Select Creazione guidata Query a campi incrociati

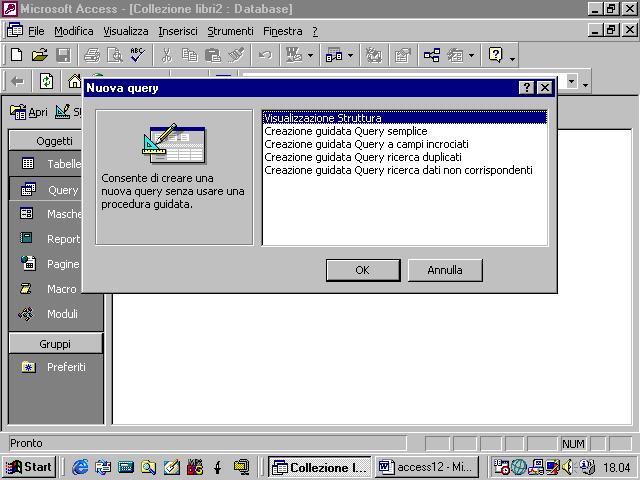pos(404,144)
